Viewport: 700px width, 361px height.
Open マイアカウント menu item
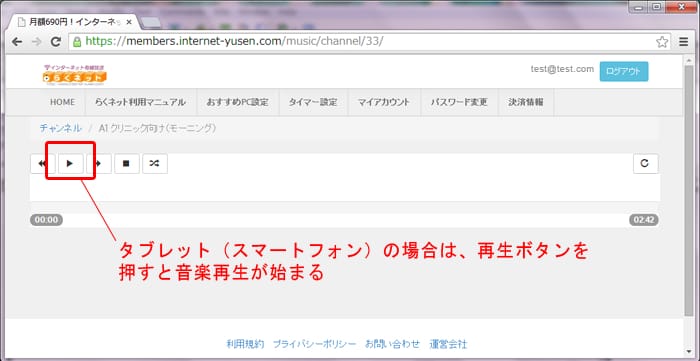[384, 102]
